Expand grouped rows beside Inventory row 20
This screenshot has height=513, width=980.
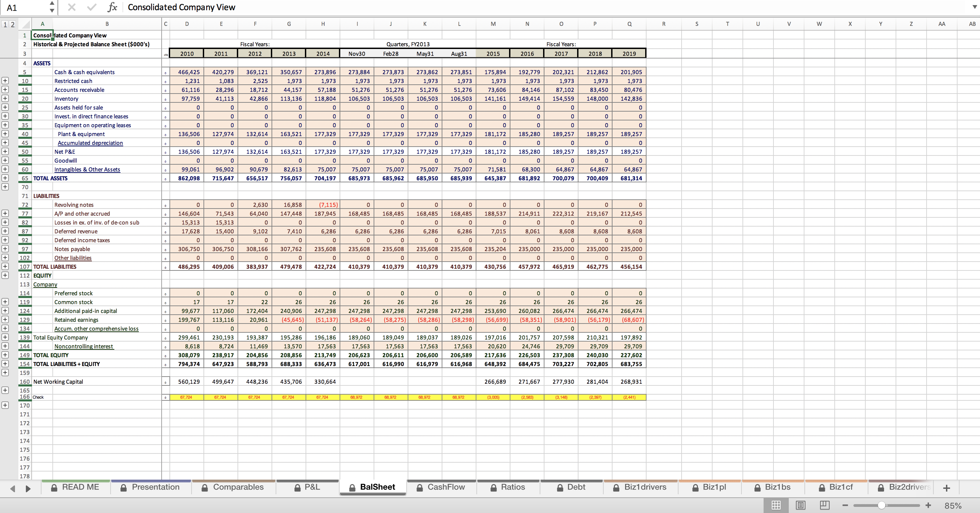5,98
